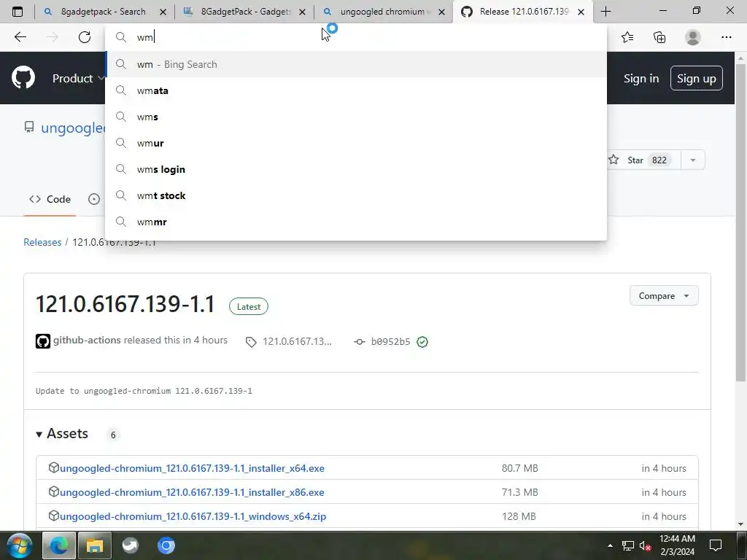Select the 'wms login' suggestion
The height and width of the screenshot is (560, 747).
pos(356,169)
